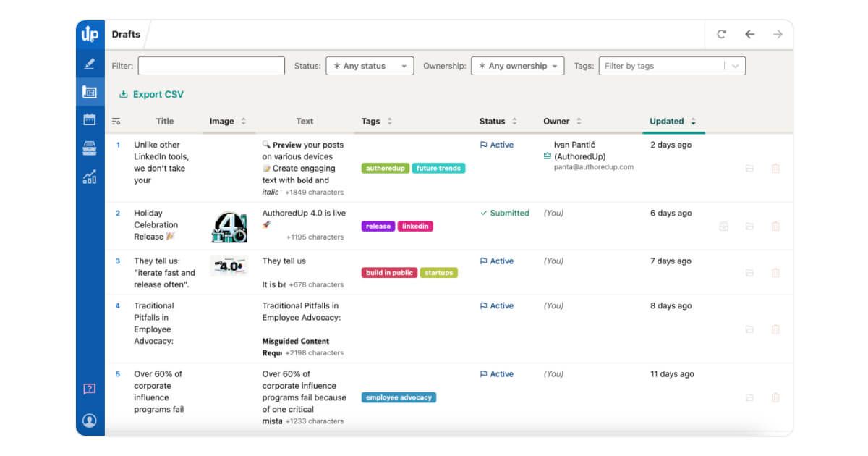Delete the Holiday Celebration Release draft via trash icon

tap(777, 226)
